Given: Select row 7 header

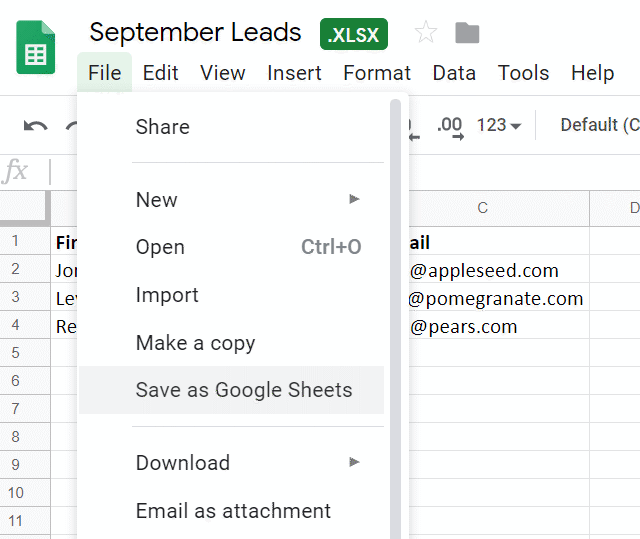Looking at the screenshot, I should click(x=25, y=408).
